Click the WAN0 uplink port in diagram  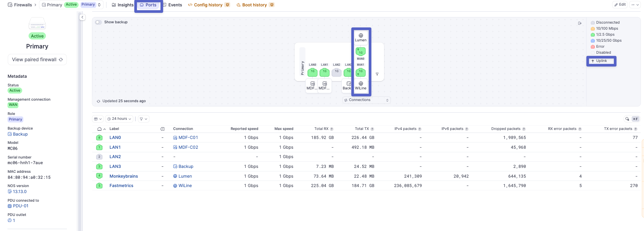360,51
